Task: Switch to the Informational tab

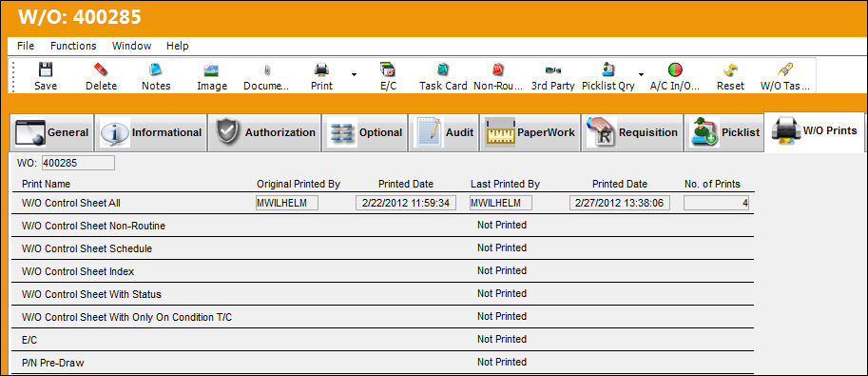Action: pos(150,132)
